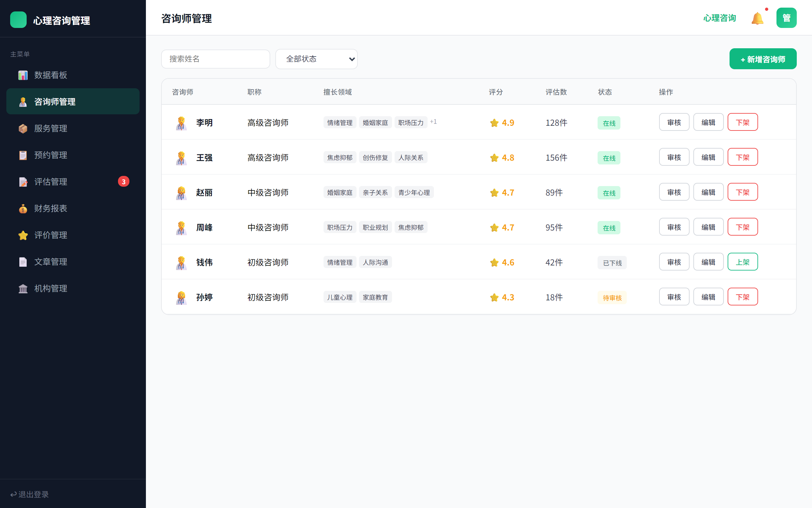Click 王强's avatar icon
This screenshot has width=812, height=508.
pyautogui.click(x=181, y=158)
